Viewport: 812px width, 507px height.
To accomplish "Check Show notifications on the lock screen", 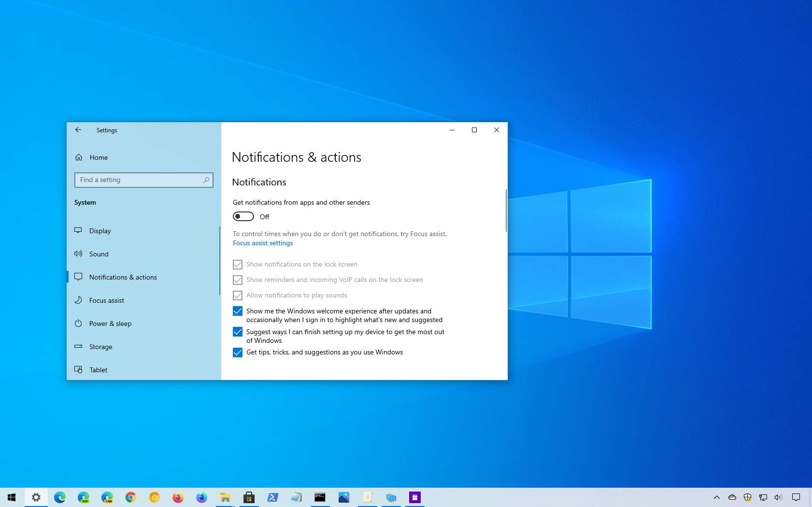I will point(238,265).
